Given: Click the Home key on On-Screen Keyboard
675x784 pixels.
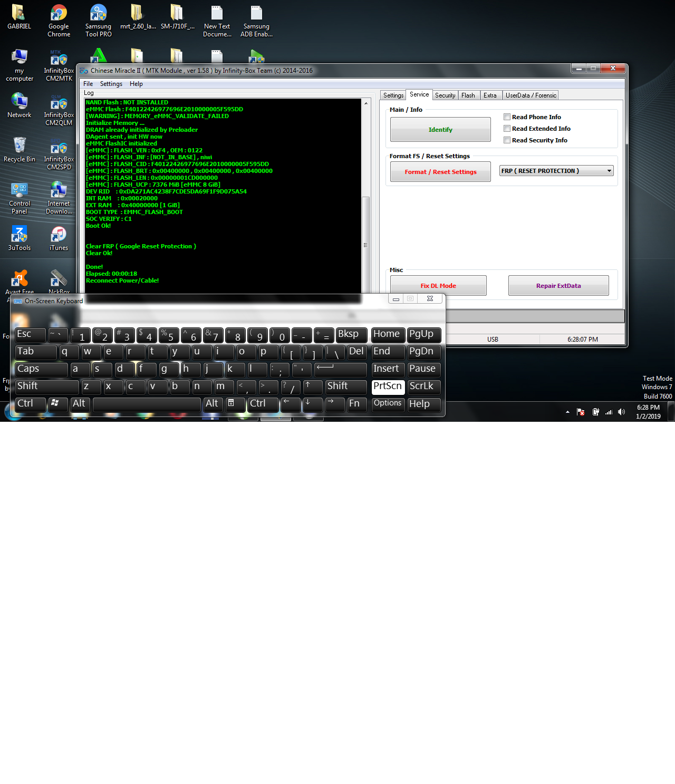Looking at the screenshot, I should (x=388, y=335).
